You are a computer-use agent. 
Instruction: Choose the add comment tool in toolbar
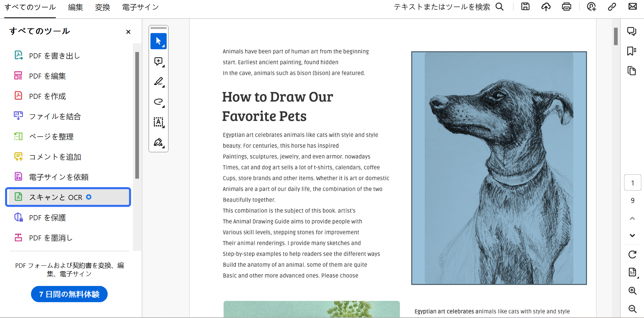pos(158,61)
